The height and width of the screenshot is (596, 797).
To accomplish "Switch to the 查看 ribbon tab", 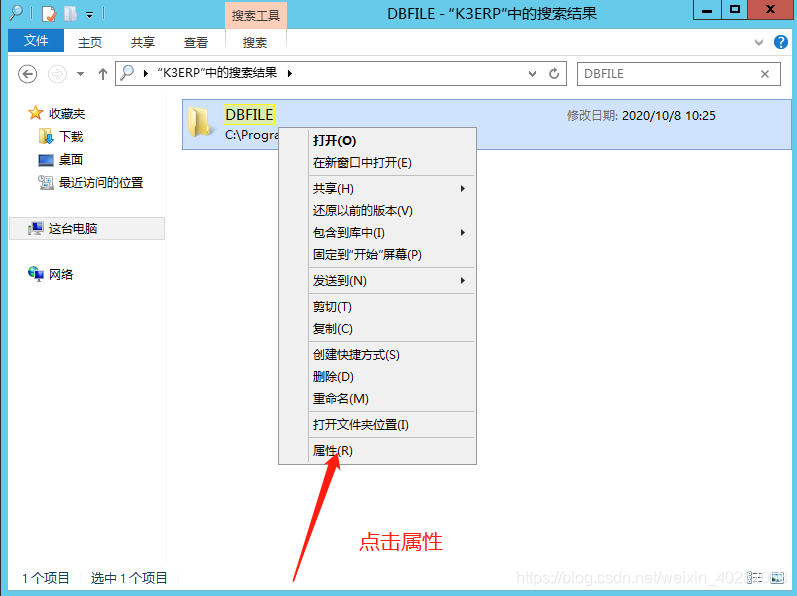I will (x=196, y=42).
